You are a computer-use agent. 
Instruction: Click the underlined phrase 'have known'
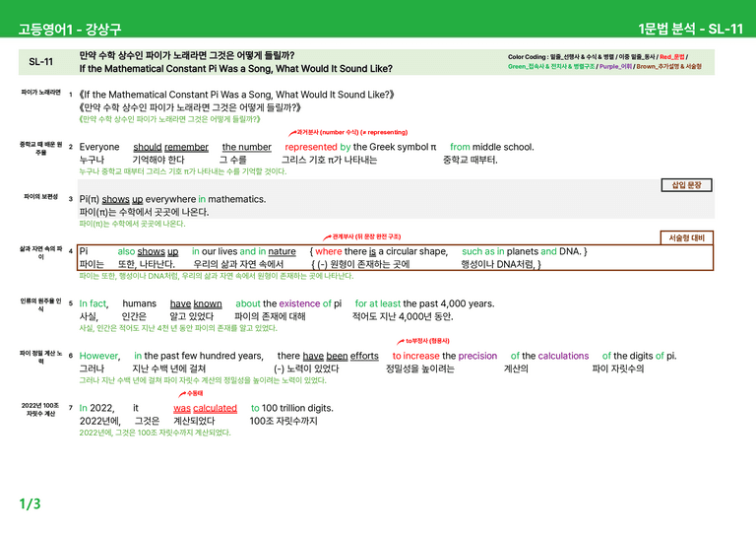(196, 303)
